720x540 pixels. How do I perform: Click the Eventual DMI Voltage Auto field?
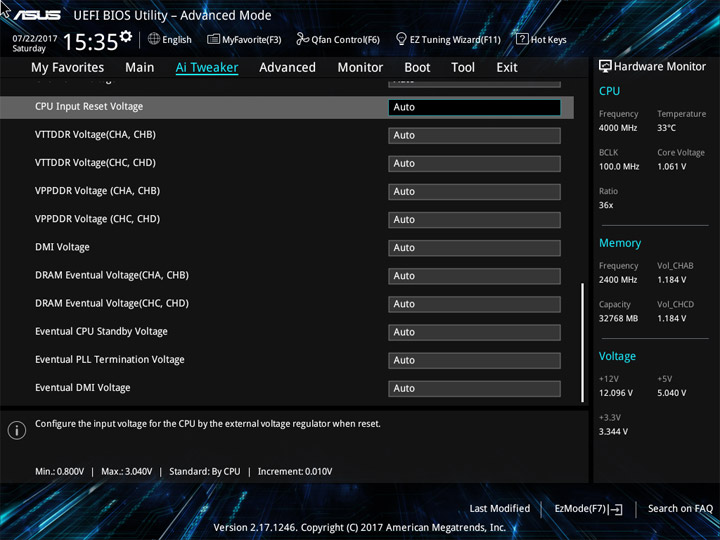[474, 388]
